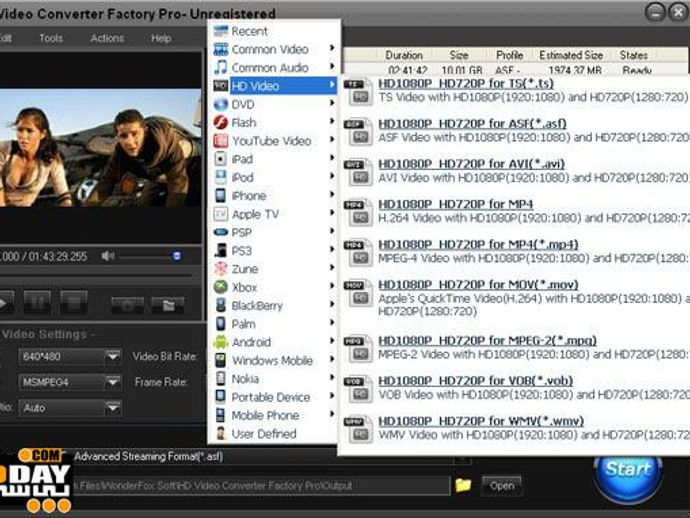
Task: Choose HD1080P_HD720P for ASF(*.asf) profile
Action: 472,124
